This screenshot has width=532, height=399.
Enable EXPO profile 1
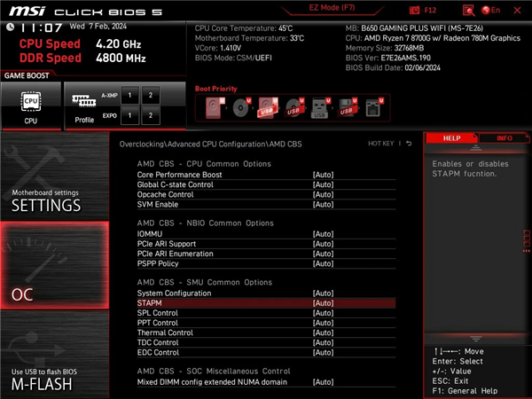pos(129,115)
